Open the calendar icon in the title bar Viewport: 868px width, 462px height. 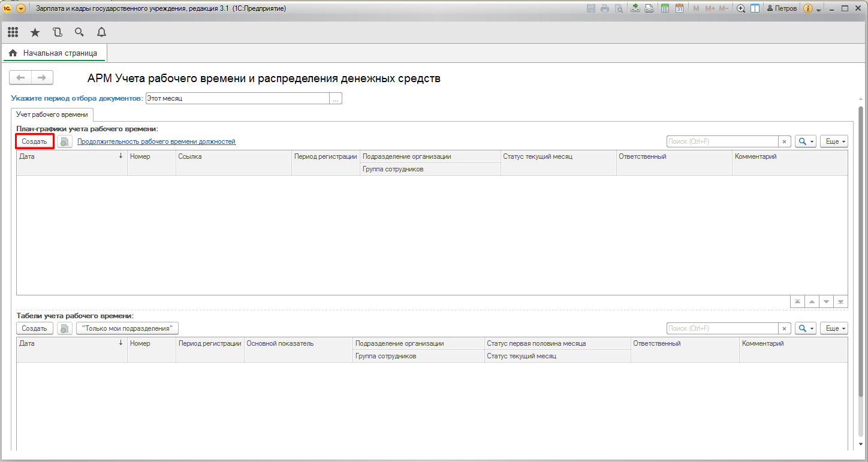(x=679, y=8)
